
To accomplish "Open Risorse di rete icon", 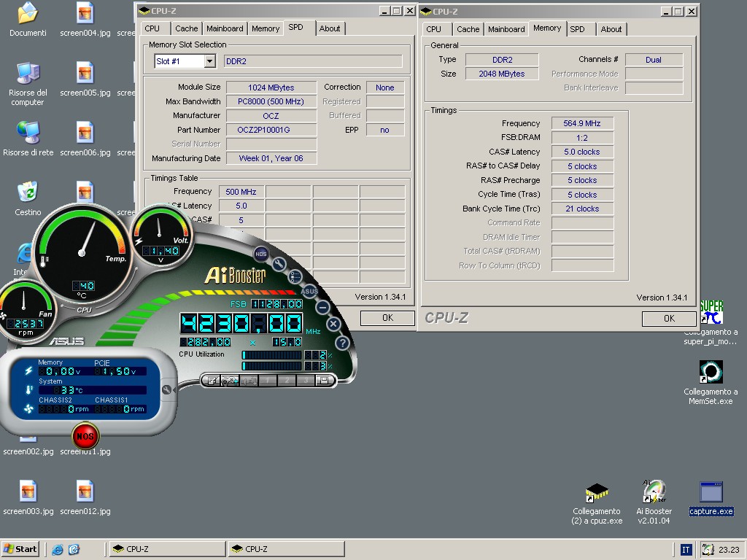I will click(x=28, y=139).
